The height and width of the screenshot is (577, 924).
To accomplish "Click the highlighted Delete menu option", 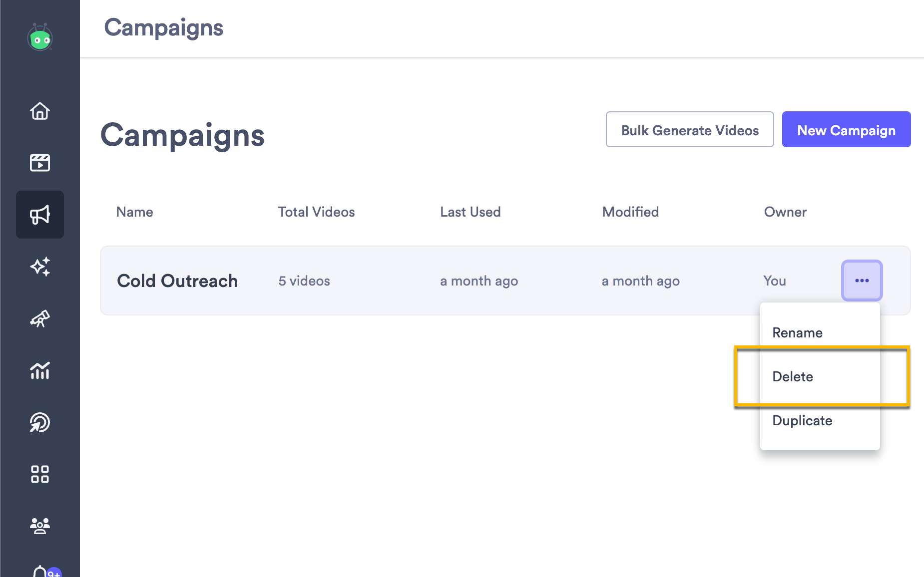I will tap(793, 376).
